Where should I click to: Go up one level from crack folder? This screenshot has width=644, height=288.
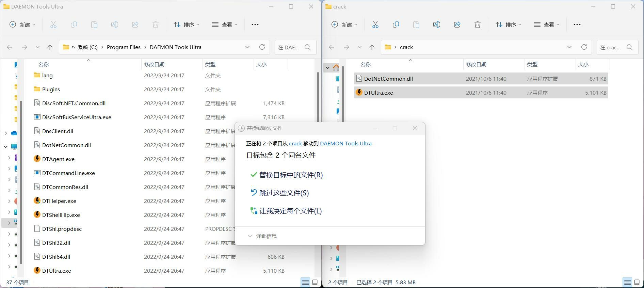(372, 47)
